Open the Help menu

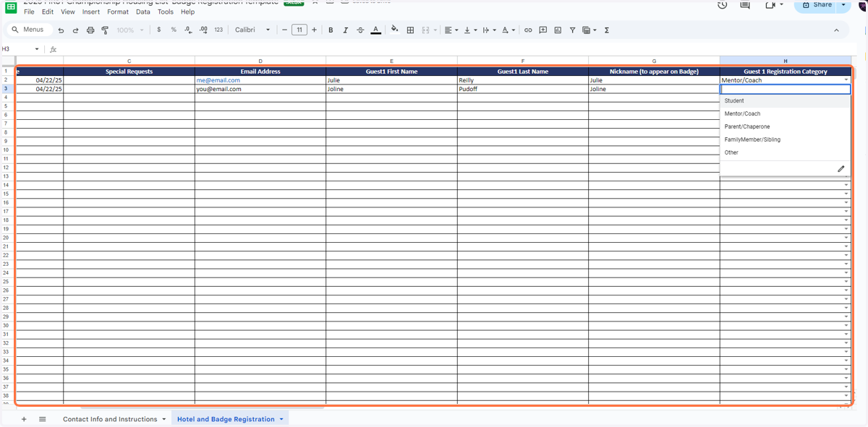tap(187, 12)
